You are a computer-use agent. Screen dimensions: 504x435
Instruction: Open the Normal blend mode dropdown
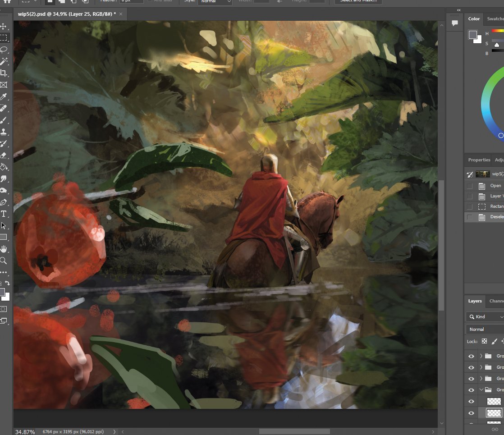point(485,329)
